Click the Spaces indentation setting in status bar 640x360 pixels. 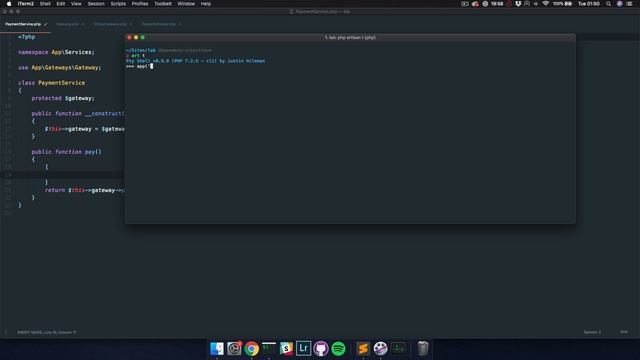[592, 332]
